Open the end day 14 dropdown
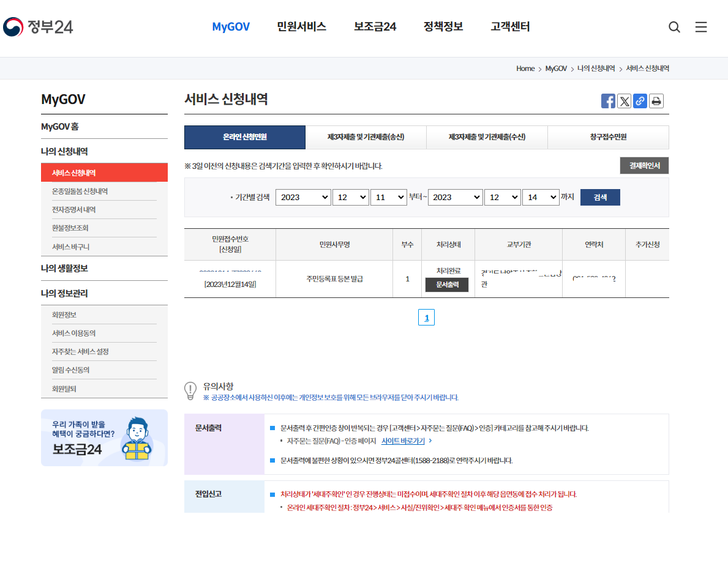The height and width of the screenshot is (577, 728). point(540,197)
